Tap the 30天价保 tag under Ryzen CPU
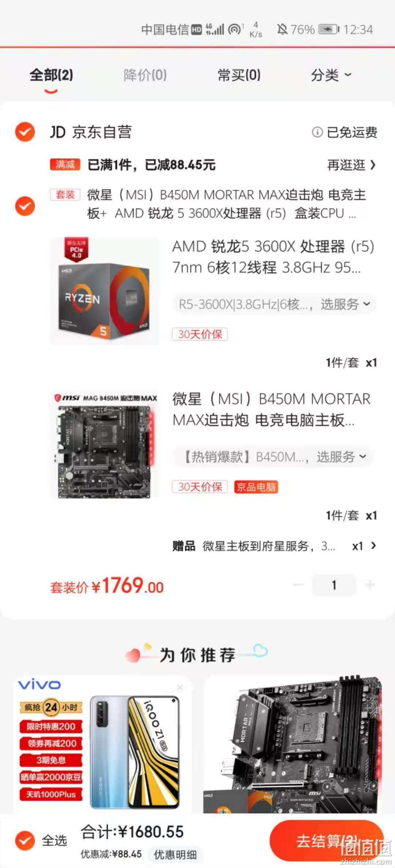Image resolution: width=395 pixels, height=868 pixels. click(x=200, y=334)
